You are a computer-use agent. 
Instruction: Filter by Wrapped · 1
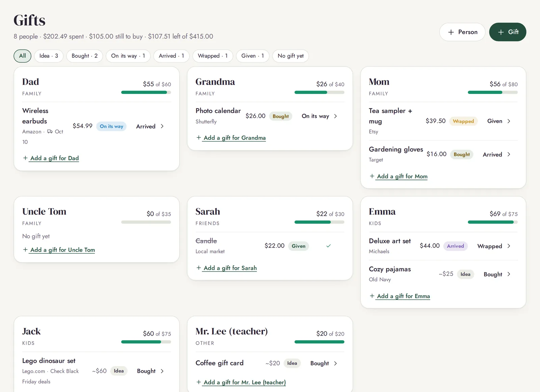tap(213, 56)
